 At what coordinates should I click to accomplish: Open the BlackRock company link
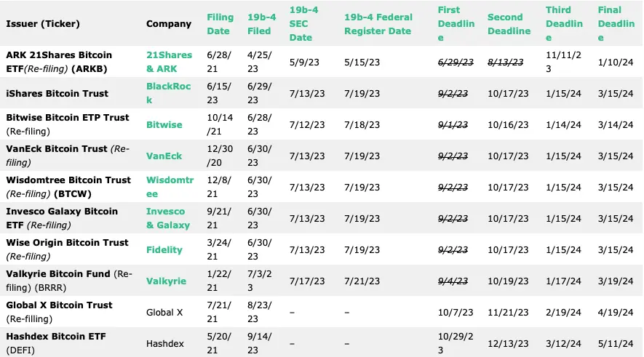pyautogui.click(x=168, y=93)
